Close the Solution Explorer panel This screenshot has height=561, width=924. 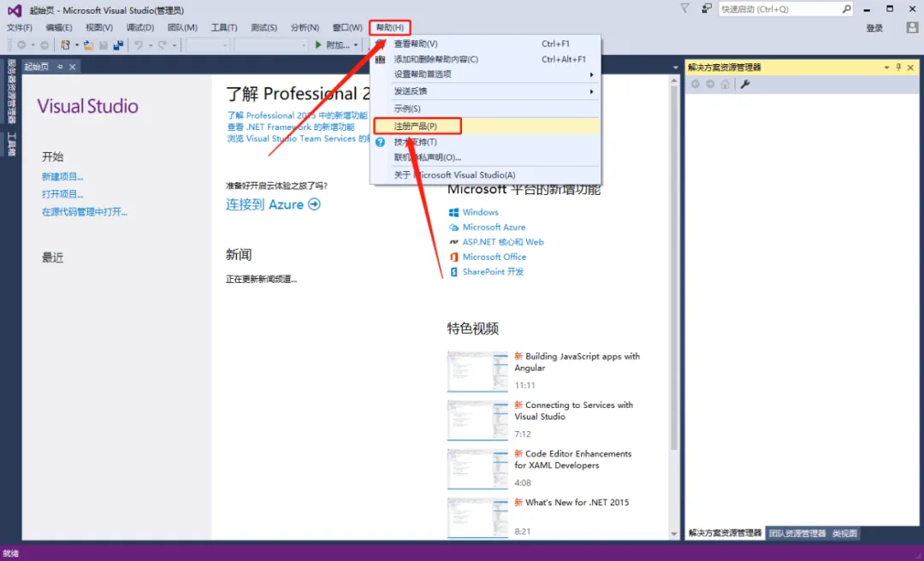[911, 68]
